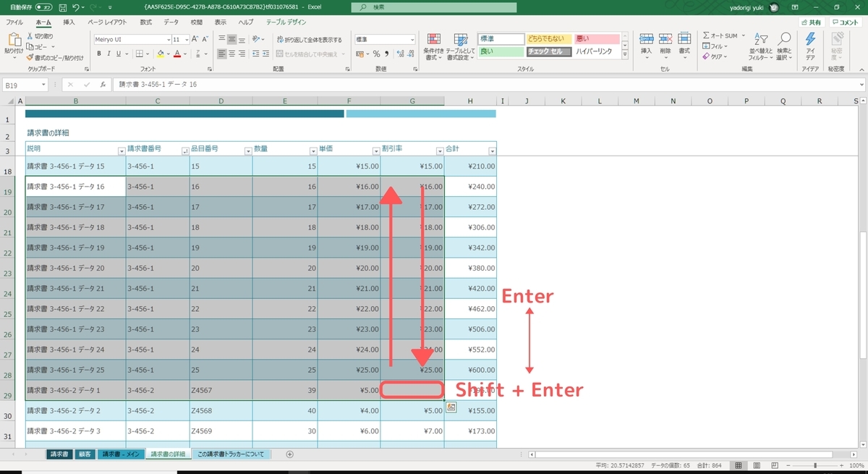Switch to the 挿入 (Insert) ribbon tab
868x474 pixels.
69,22
